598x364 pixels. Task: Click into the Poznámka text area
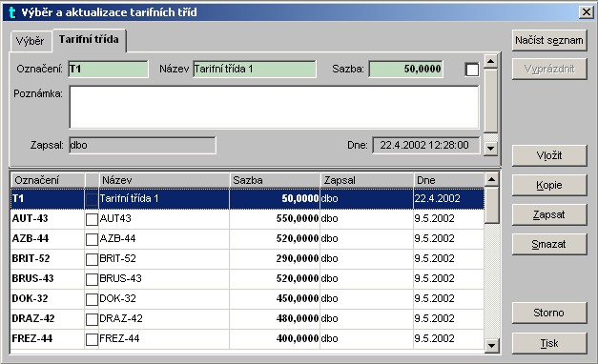click(x=274, y=108)
